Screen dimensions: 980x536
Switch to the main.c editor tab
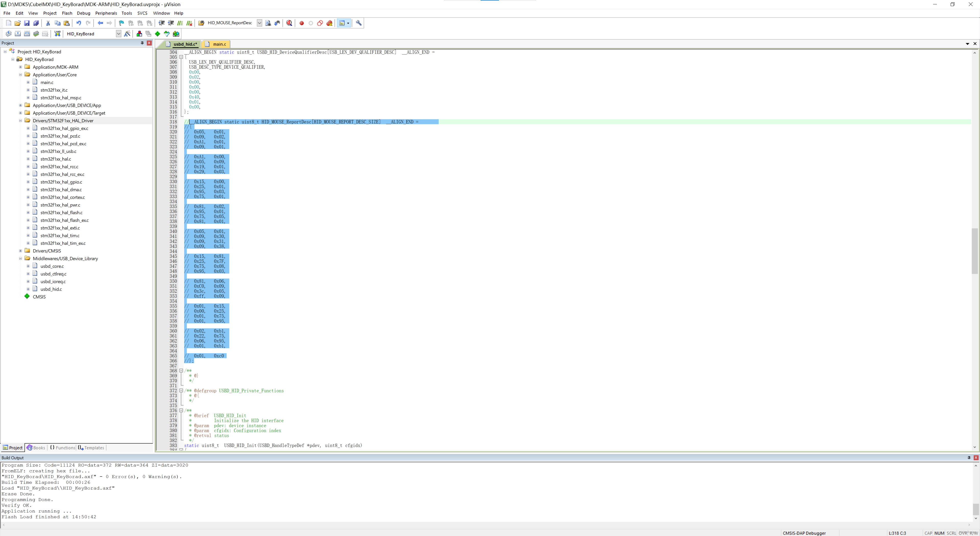(216, 44)
